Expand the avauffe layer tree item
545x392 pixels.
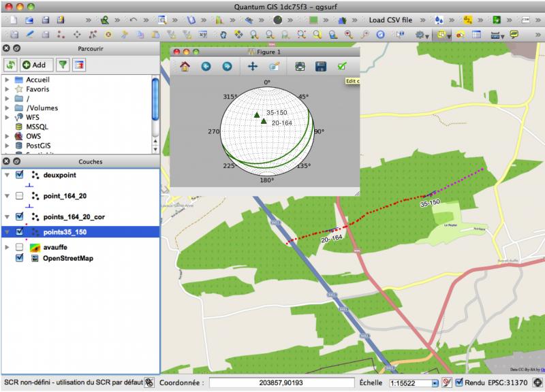click(x=7, y=248)
